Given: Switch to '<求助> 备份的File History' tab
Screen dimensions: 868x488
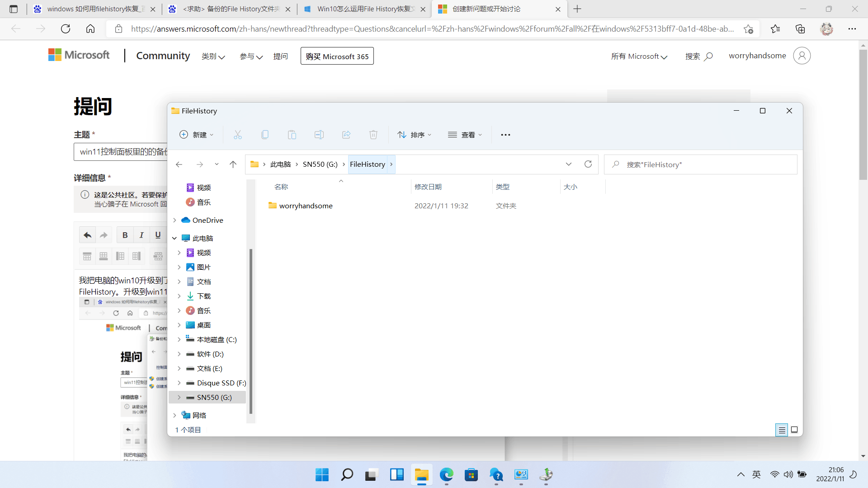Looking at the screenshot, I should tap(231, 9).
